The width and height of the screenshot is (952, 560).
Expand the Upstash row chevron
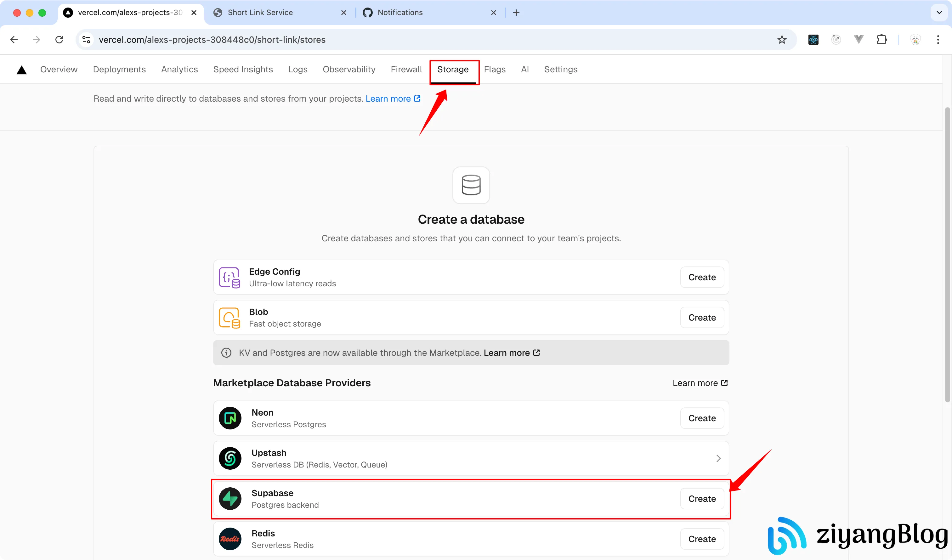[x=718, y=458]
